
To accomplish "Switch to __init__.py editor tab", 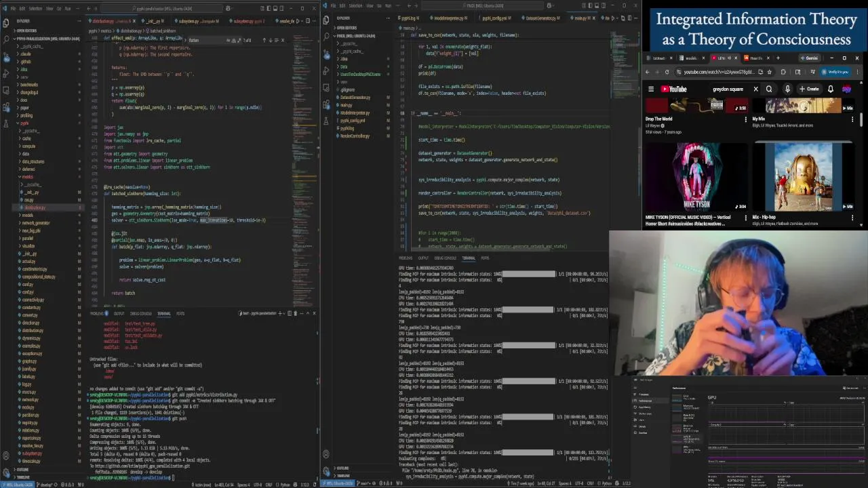I will click(x=154, y=21).
